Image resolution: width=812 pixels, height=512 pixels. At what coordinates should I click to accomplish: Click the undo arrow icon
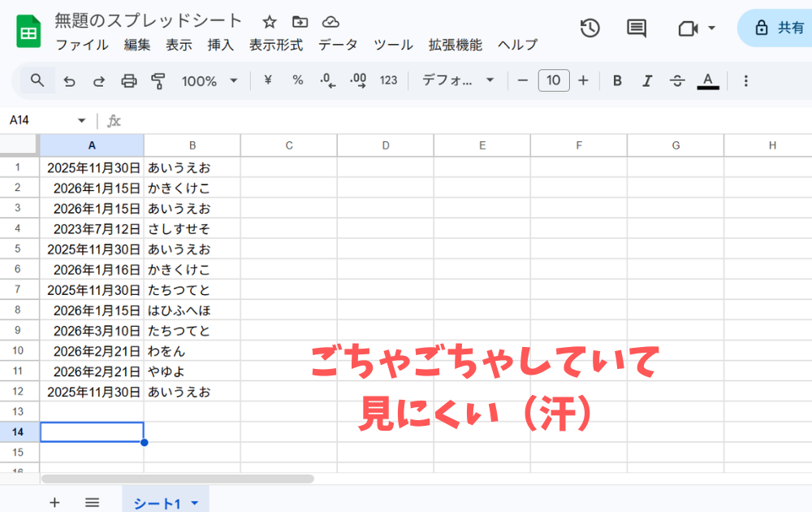[70, 80]
